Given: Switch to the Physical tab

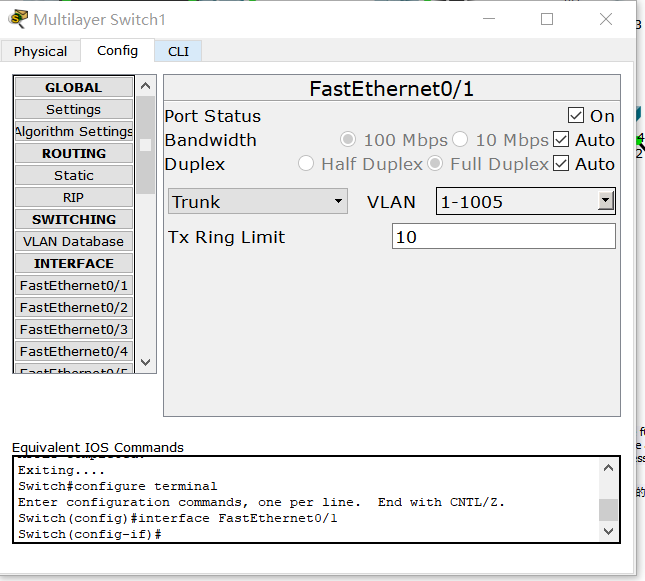Looking at the screenshot, I should coord(40,51).
